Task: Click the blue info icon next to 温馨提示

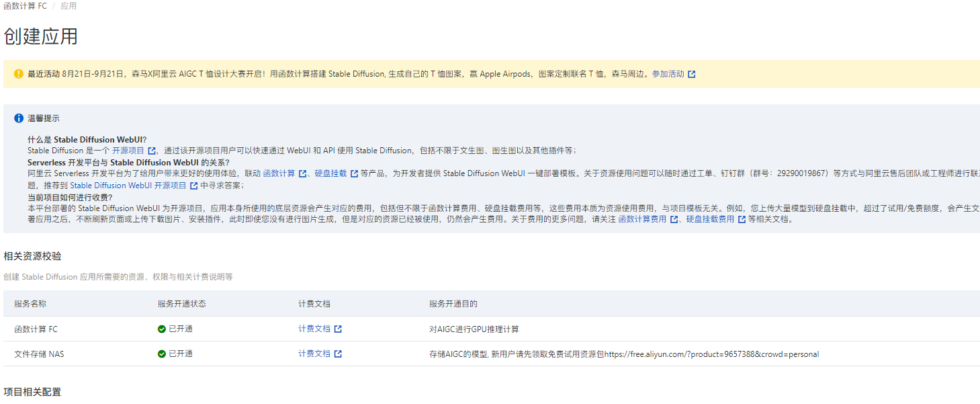Action: pyautogui.click(x=19, y=118)
